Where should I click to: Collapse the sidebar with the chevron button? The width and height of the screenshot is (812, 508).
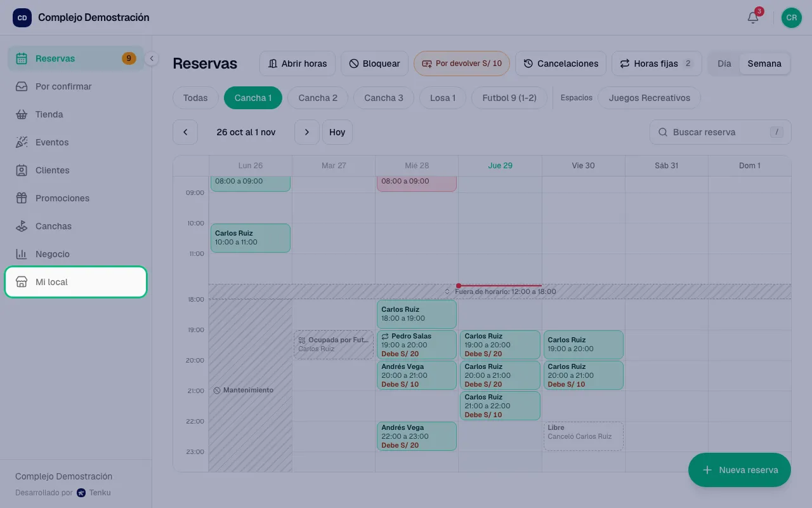(x=151, y=58)
